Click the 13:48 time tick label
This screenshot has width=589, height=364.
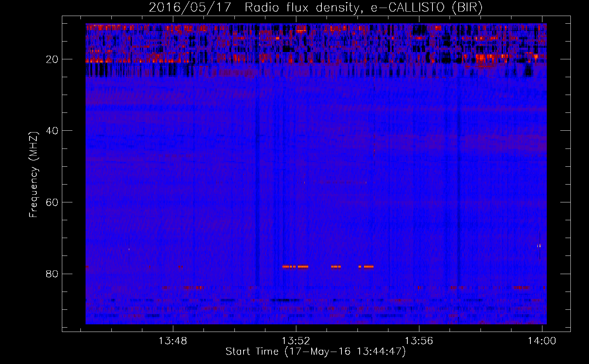tap(173, 341)
